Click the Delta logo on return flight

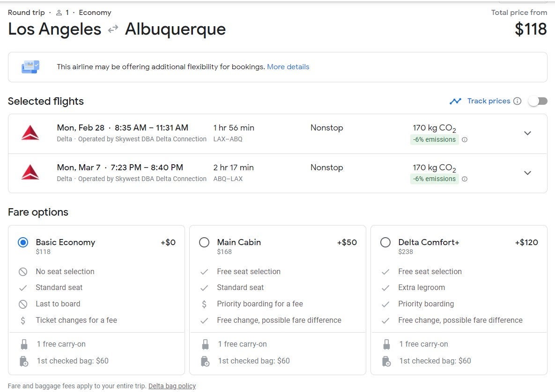(30, 173)
